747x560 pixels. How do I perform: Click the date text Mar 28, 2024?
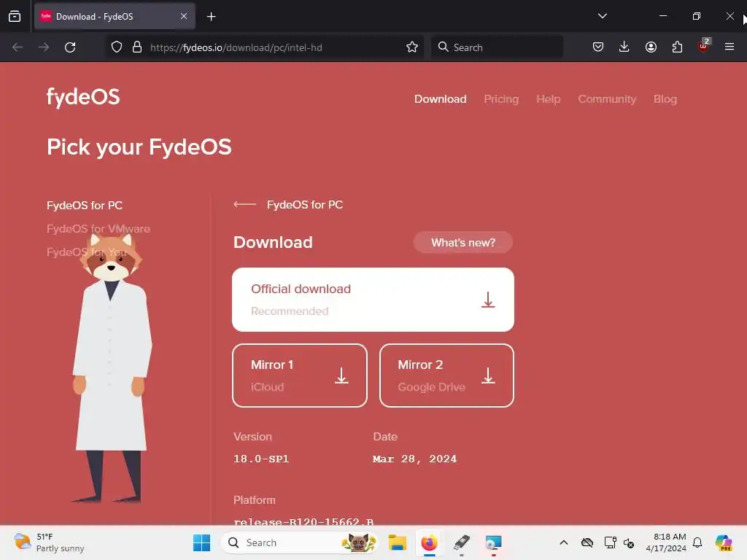click(414, 459)
